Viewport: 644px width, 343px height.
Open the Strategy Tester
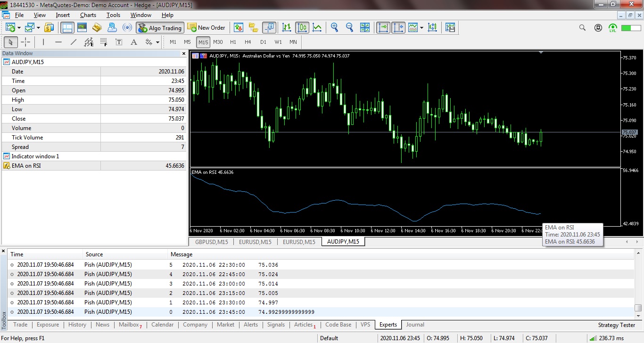(616, 325)
